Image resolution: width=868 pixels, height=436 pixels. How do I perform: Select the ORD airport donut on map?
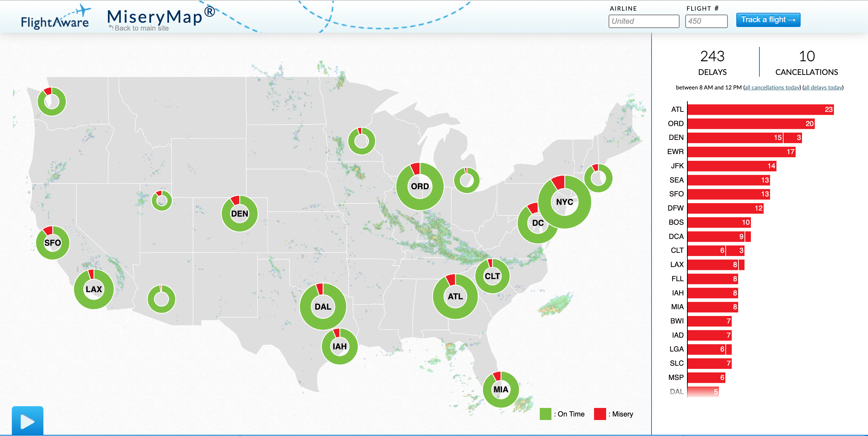[420, 186]
